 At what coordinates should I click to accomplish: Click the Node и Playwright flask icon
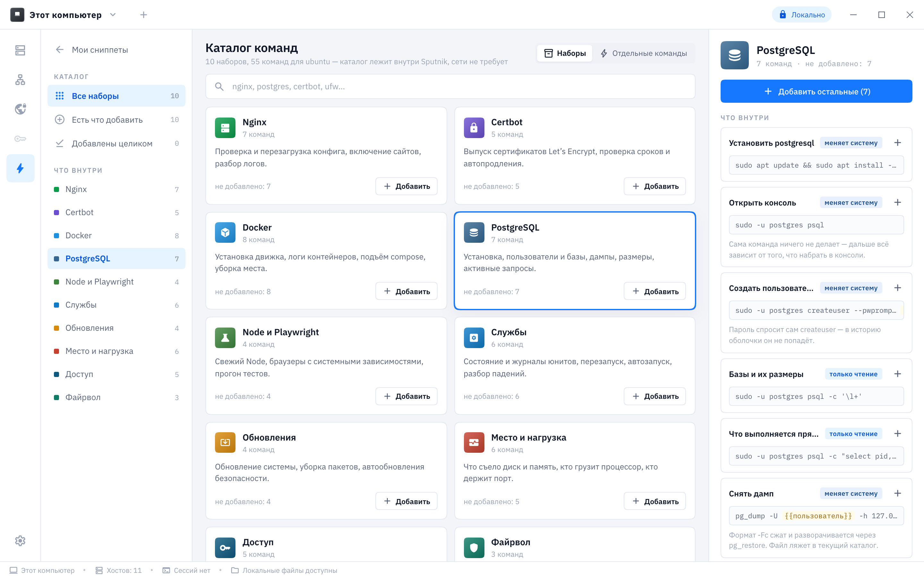[225, 337]
